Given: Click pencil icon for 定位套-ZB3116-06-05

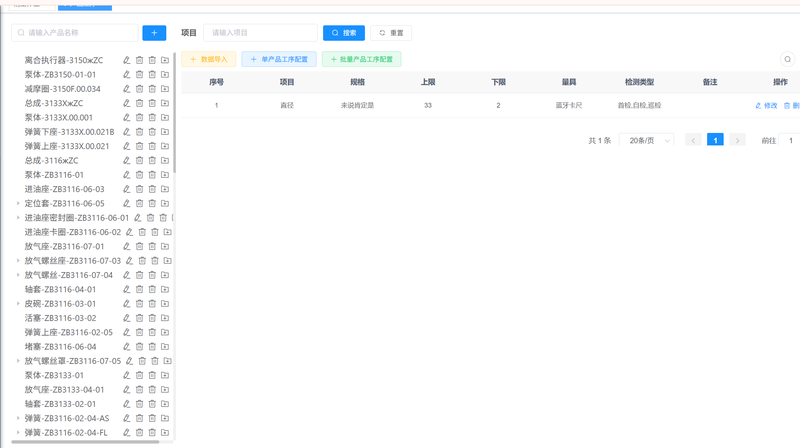Looking at the screenshot, I should (127, 203).
